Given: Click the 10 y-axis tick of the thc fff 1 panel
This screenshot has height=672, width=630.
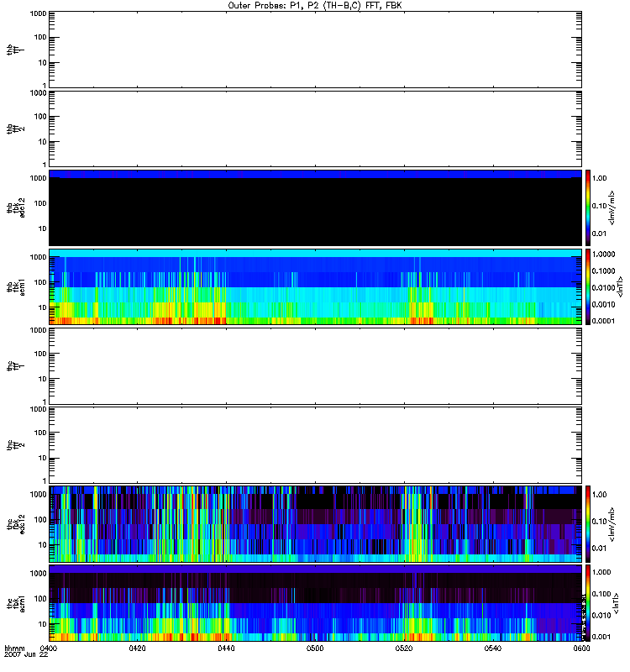Looking at the screenshot, I should coord(43,380).
